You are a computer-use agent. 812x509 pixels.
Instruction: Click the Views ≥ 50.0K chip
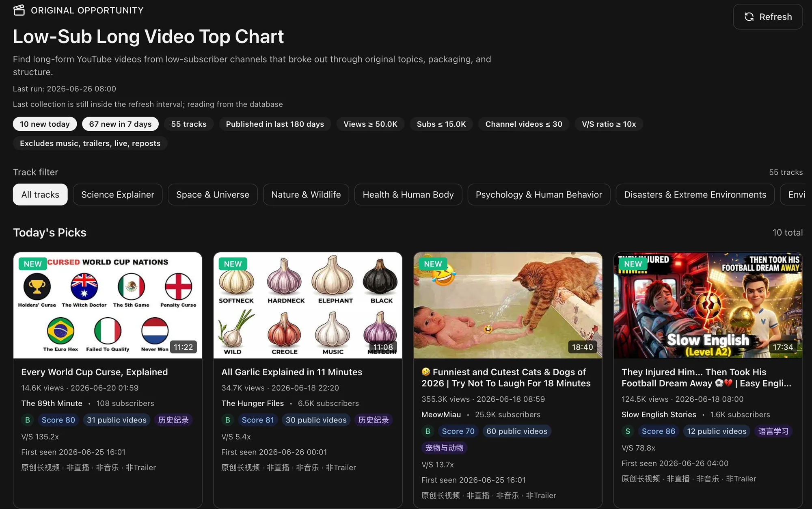click(x=370, y=124)
